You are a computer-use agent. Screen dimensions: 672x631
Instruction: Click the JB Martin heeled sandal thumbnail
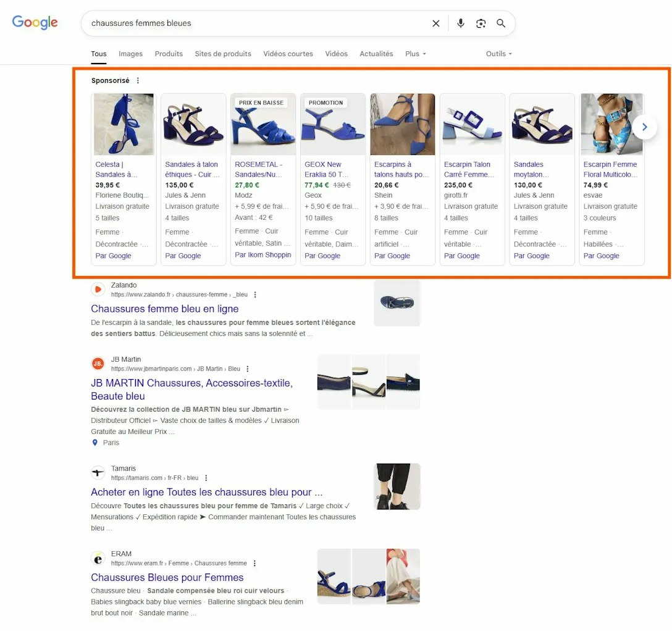tap(369, 382)
